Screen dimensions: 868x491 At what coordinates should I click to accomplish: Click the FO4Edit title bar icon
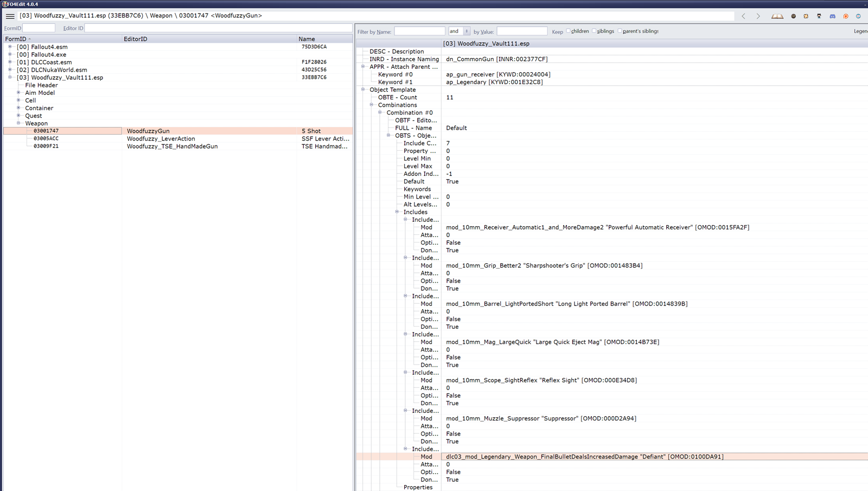4,4
